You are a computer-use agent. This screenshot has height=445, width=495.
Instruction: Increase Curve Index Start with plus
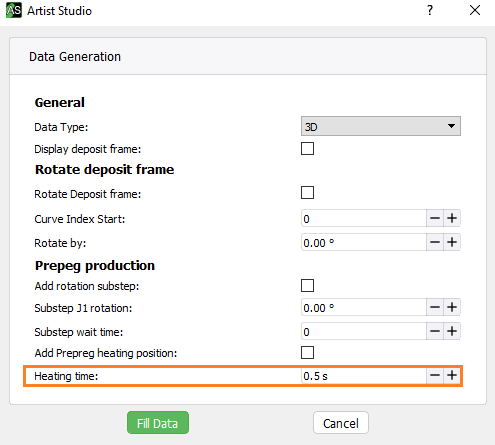pos(452,218)
